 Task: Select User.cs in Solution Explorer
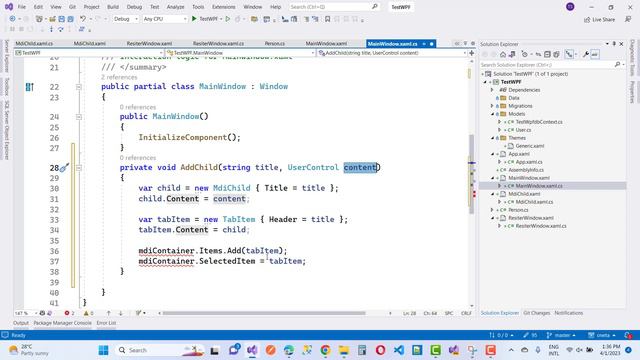pos(523,130)
